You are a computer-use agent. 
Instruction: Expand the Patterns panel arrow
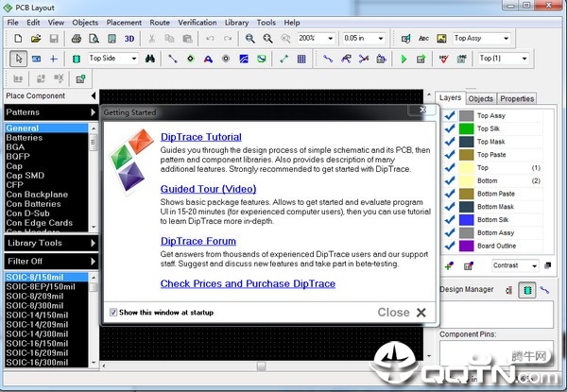93,112
